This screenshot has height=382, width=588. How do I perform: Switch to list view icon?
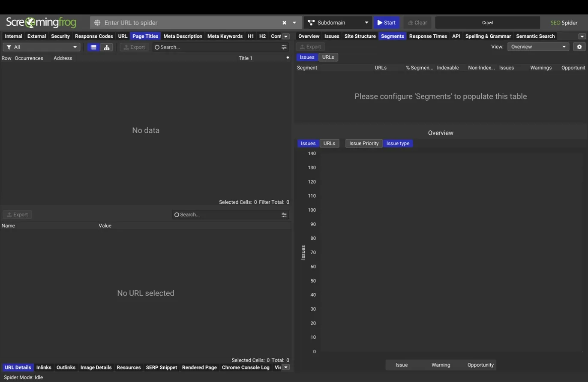[93, 47]
